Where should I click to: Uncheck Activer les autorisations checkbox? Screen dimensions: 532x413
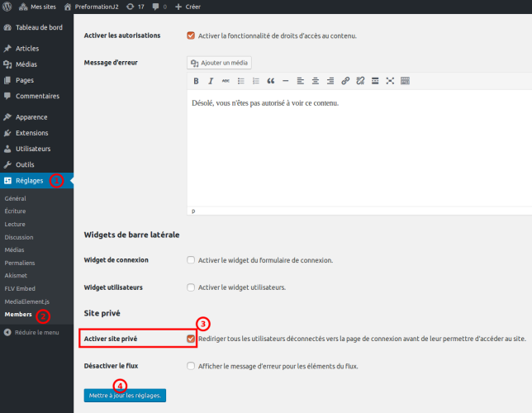pos(191,36)
